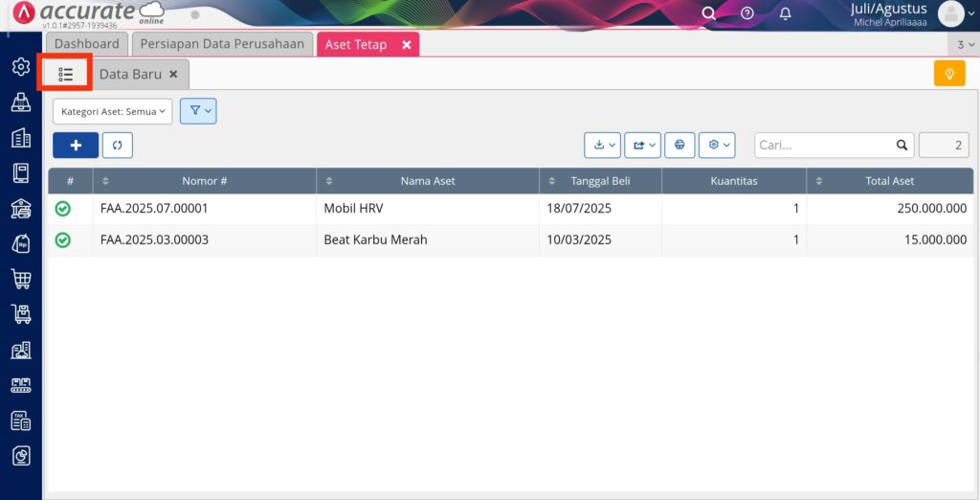Open the notifications bell
980x500 pixels.
(786, 13)
